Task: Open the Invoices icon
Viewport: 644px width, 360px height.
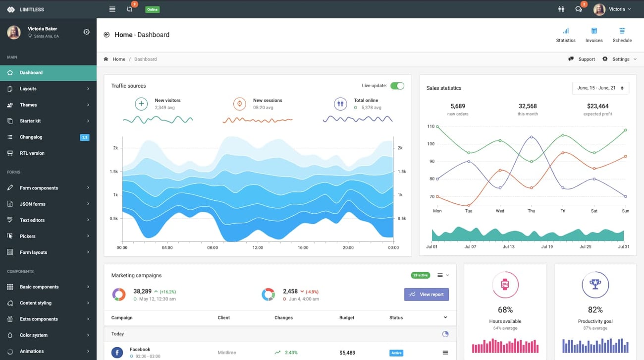Action: pos(593,34)
